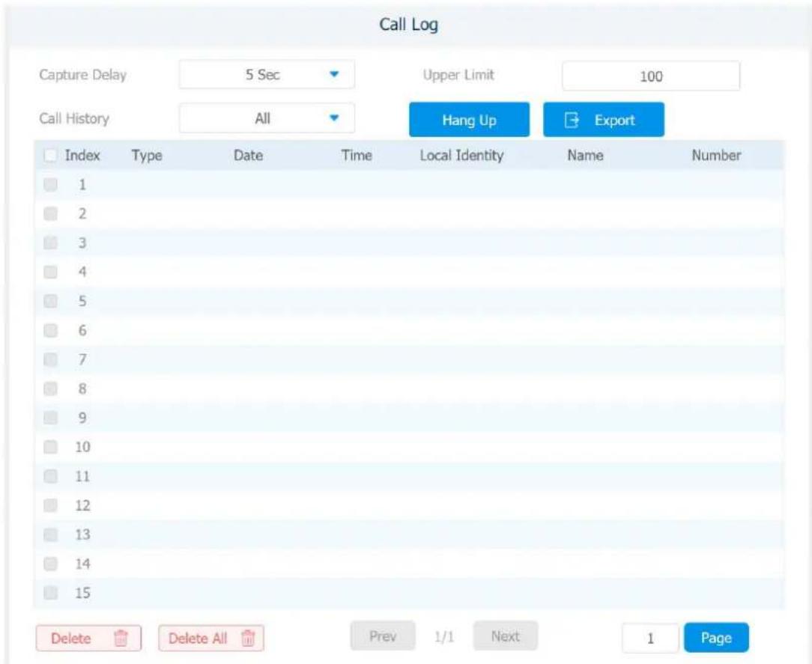Check the box for row 6
The width and height of the screenshot is (812, 664).
click(x=50, y=330)
